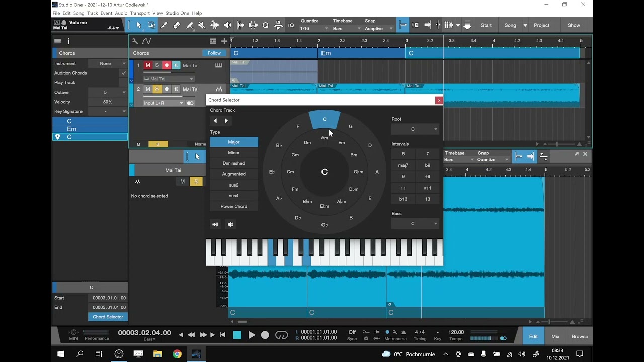Select Em on the chord wheel
644x362 pixels.
click(x=341, y=143)
